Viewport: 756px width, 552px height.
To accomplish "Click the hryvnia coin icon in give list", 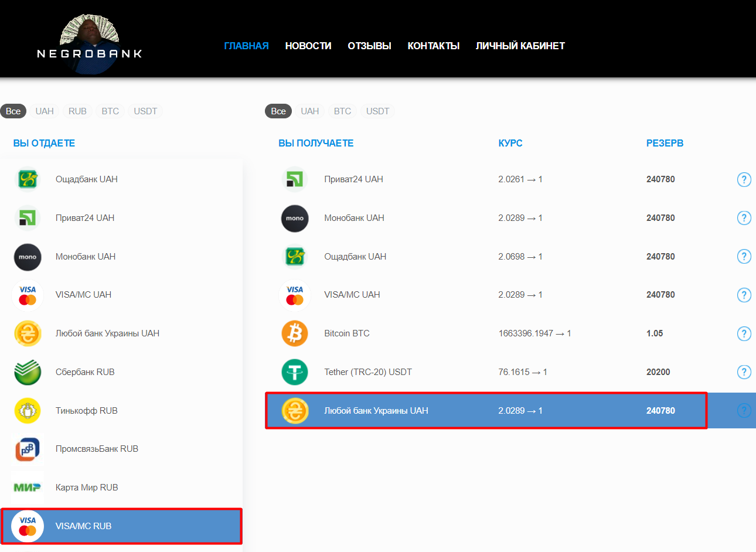I will tap(28, 333).
